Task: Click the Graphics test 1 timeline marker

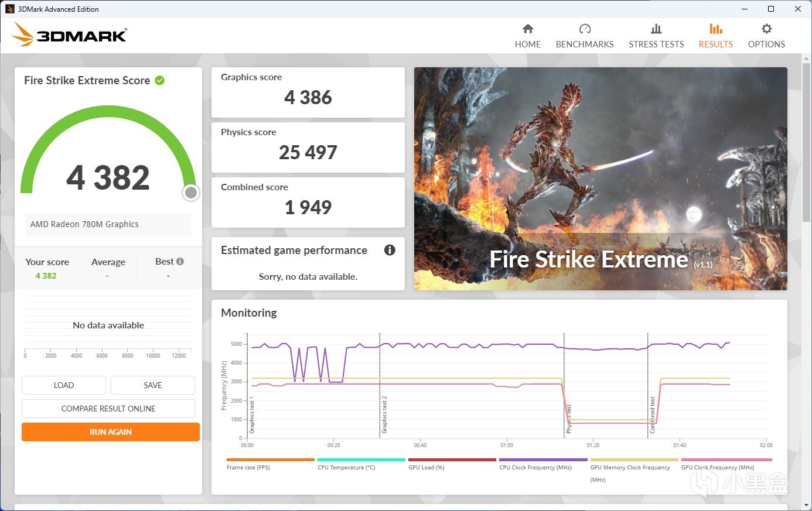Action: tap(252, 414)
